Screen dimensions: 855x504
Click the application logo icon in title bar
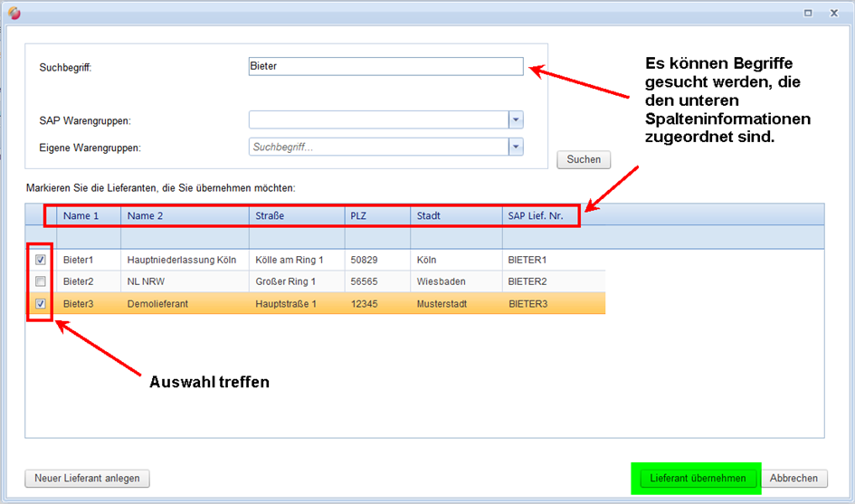[x=14, y=13]
